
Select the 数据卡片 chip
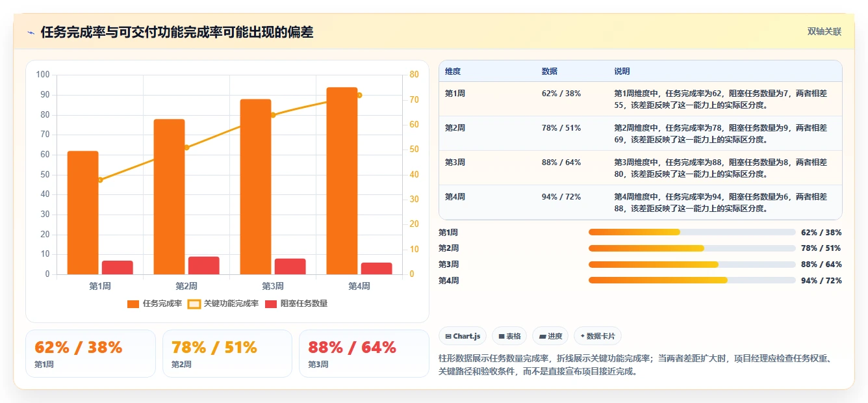(598, 336)
